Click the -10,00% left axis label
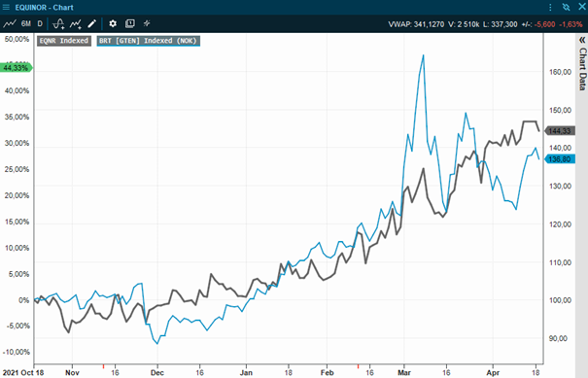The width and height of the screenshot is (588, 378). pos(16,352)
